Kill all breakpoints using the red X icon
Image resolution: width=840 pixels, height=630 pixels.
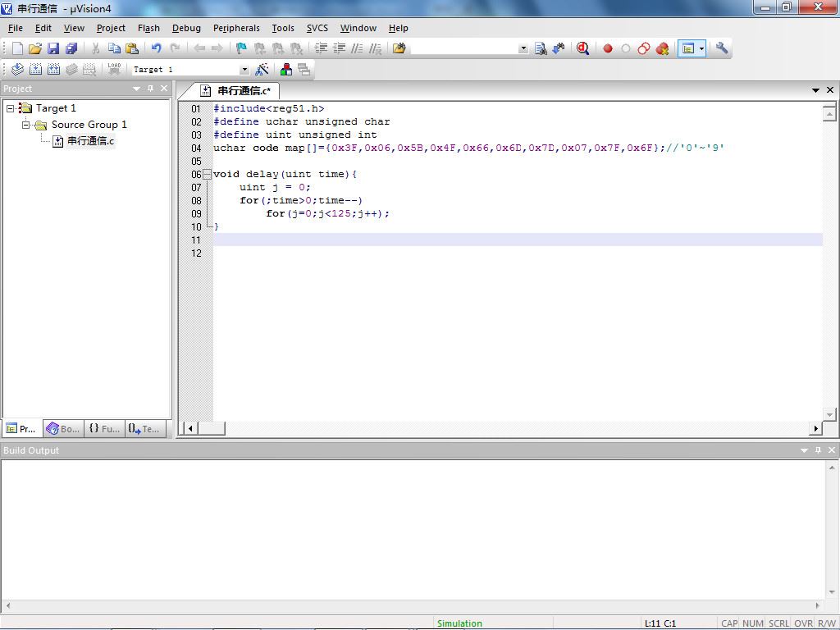(662, 48)
